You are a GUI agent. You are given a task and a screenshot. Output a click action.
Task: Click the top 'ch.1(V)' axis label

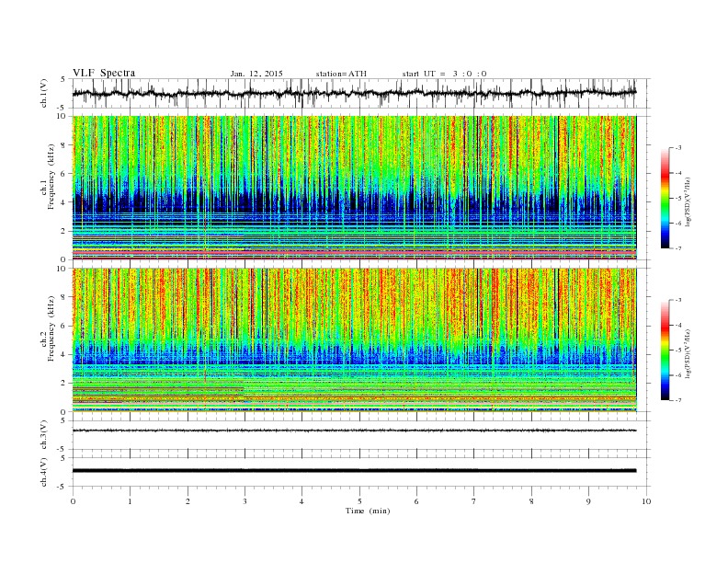pos(43,93)
